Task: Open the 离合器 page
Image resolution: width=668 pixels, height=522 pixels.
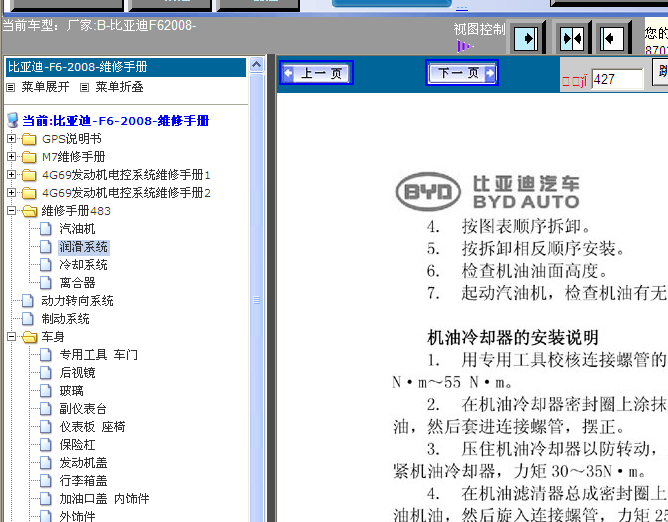Action: [x=77, y=283]
